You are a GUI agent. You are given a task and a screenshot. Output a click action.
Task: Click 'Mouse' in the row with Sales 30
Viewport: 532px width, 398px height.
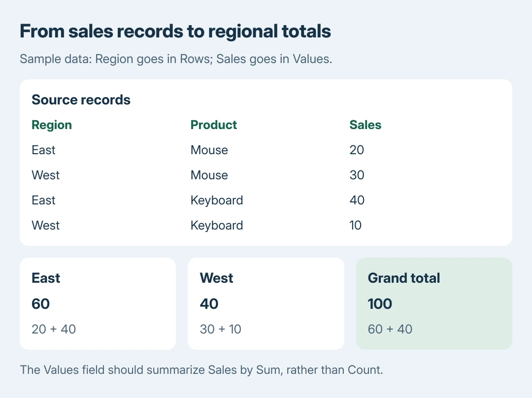(209, 175)
